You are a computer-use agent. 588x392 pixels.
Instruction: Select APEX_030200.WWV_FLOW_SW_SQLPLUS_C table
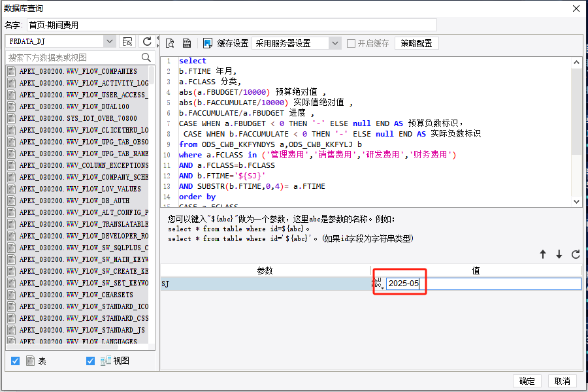pyautogui.click(x=84, y=248)
